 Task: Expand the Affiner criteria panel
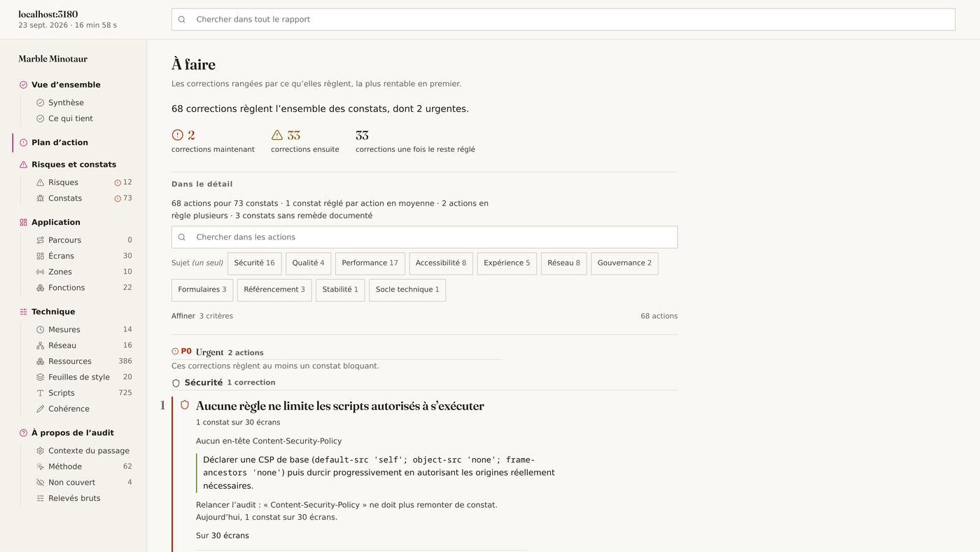point(202,316)
